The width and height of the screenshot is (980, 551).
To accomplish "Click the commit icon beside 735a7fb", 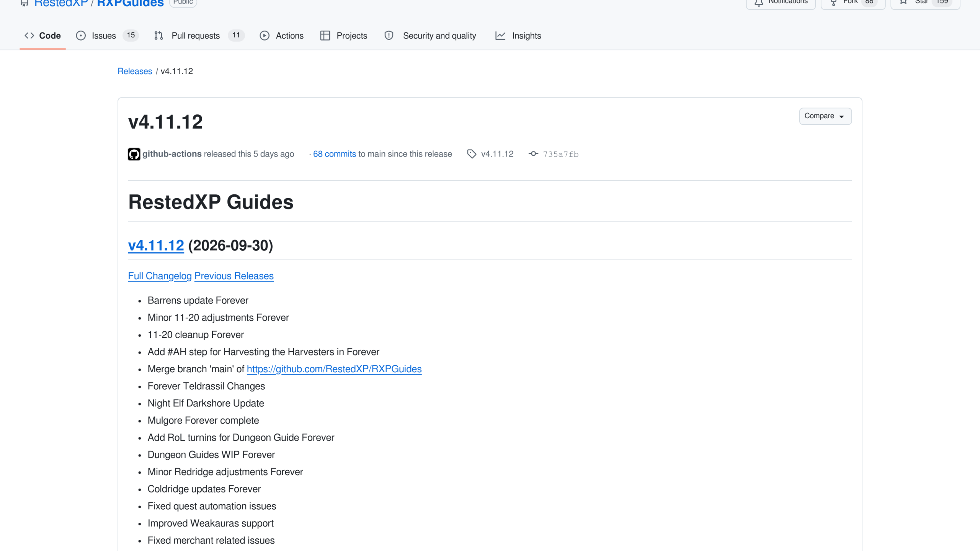I will [533, 154].
